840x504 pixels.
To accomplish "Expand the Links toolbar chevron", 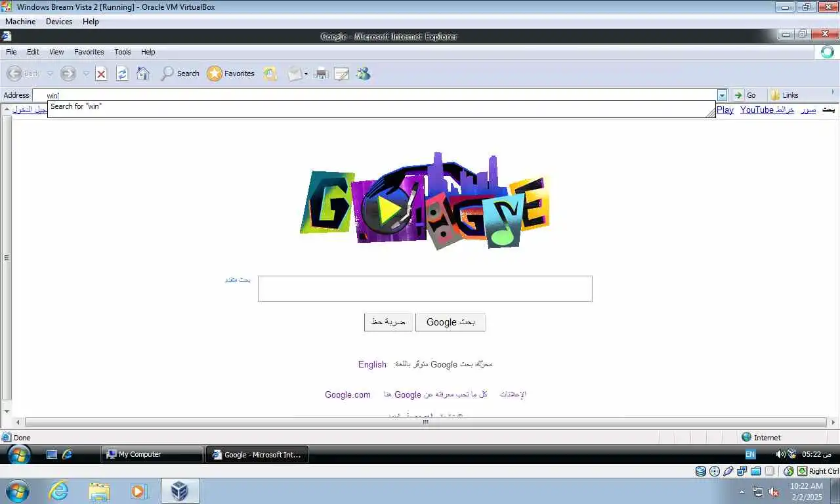I will point(834,92).
